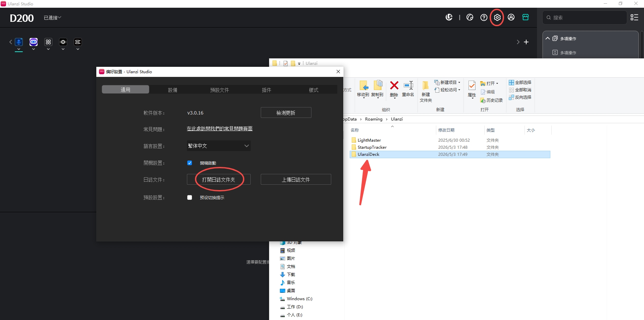Viewport: 644px width, 320px height.
Task: Click 复制到 in the Explorer ribbon
Action: (377, 89)
